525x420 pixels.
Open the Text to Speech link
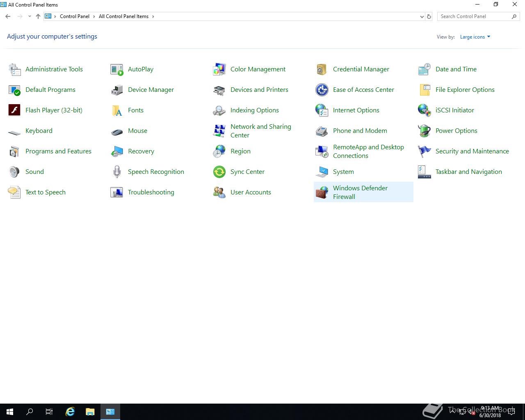(46, 192)
